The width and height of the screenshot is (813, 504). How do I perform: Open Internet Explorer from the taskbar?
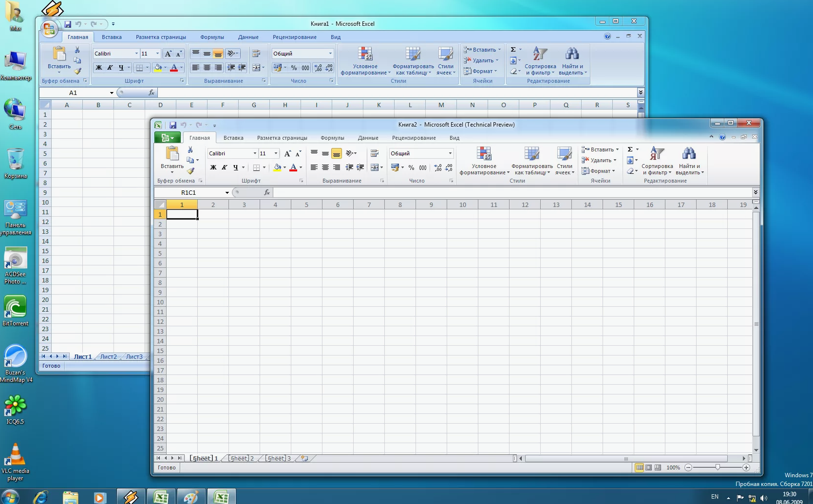(x=40, y=497)
